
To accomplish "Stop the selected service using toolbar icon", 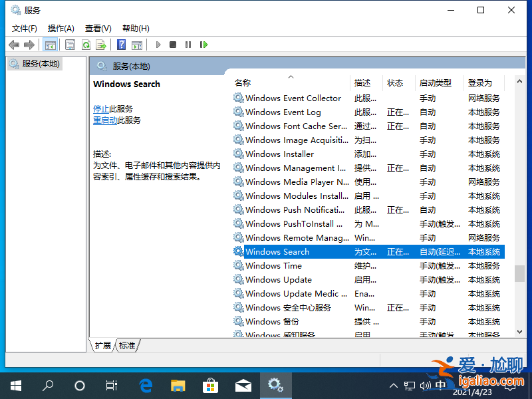I will point(172,45).
